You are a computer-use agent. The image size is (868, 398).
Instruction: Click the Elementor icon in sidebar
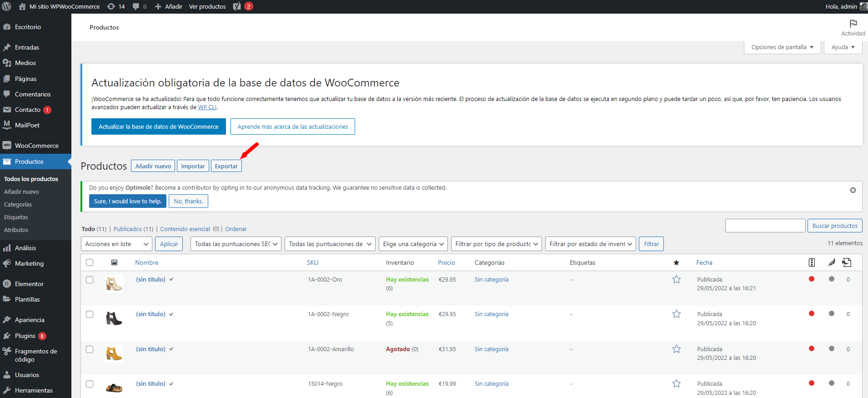click(7, 284)
